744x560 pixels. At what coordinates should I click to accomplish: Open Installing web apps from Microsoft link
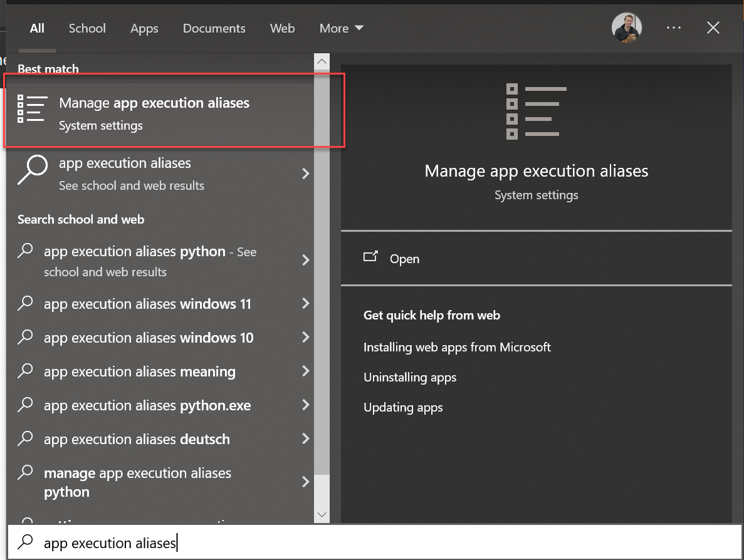pyautogui.click(x=457, y=347)
